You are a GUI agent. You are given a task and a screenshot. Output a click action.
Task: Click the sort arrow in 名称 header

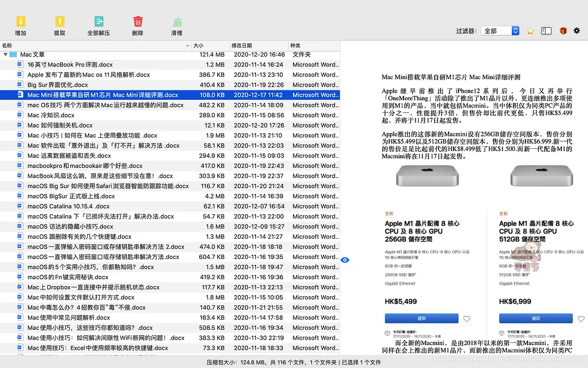[187, 45]
